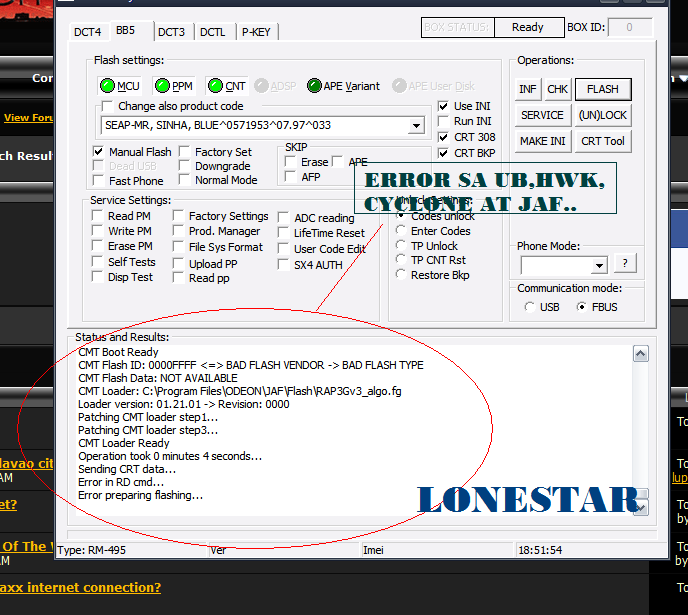Open the P-KEY tab

tap(255, 32)
